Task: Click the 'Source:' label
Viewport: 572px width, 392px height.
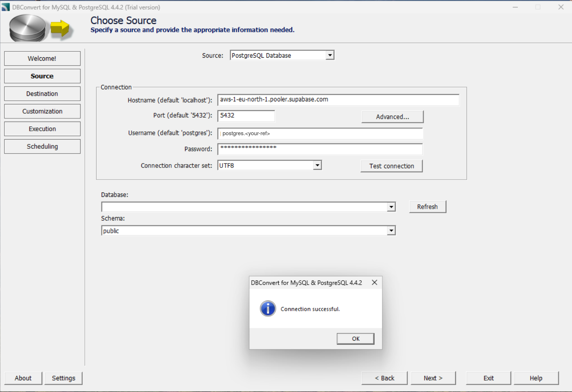Action: [213, 55]
